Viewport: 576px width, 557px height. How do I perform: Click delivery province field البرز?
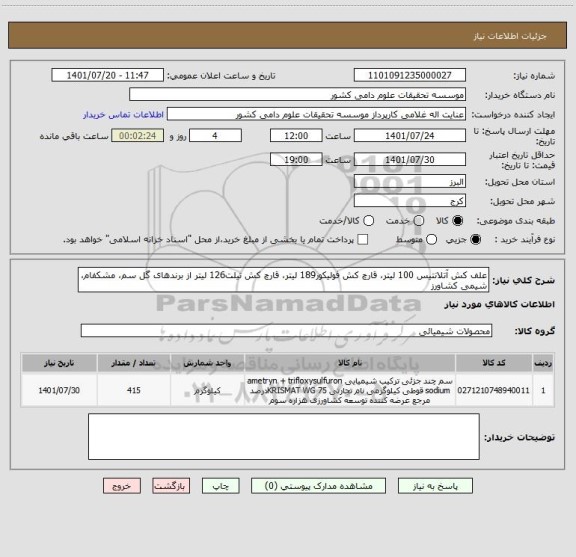[410, 182]
